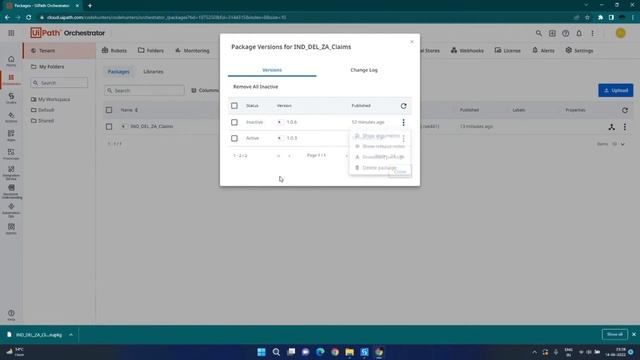Open Automation Ops in left rail
The width and height of the screenshot is (640, 360).
tap(11, 210)
